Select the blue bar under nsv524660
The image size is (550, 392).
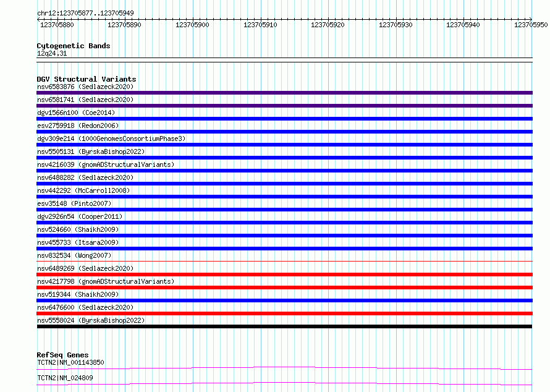pyautogui.click(x=284, y=236)
